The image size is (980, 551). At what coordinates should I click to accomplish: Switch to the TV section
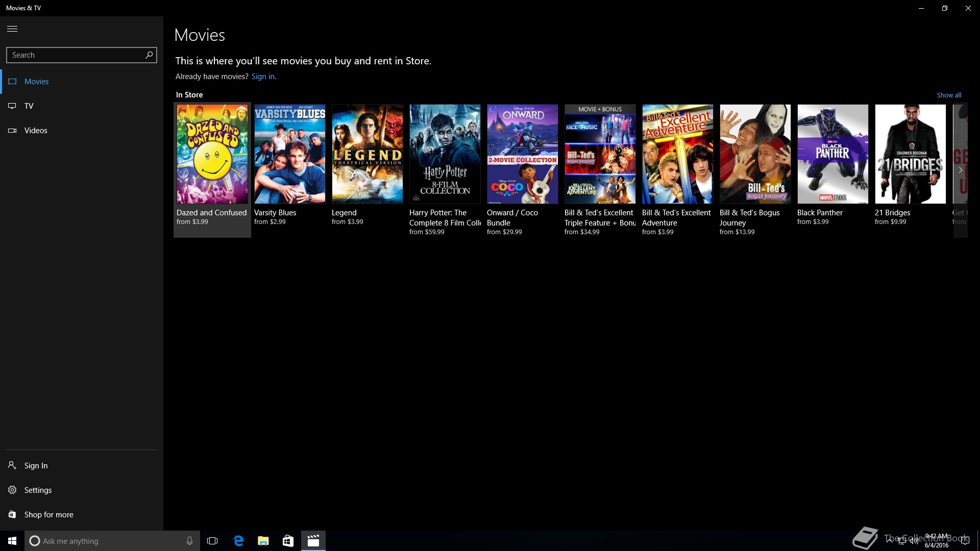click(x=82, y=106)
